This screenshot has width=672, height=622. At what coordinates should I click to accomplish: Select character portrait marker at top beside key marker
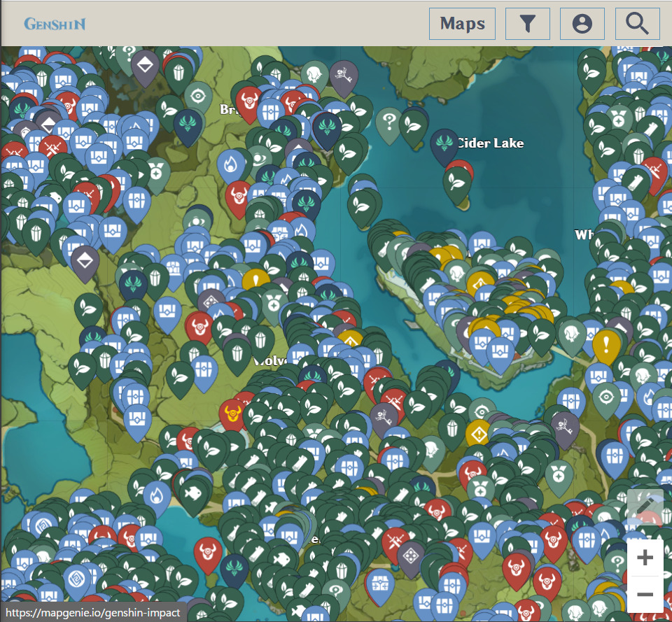(314, 75)
